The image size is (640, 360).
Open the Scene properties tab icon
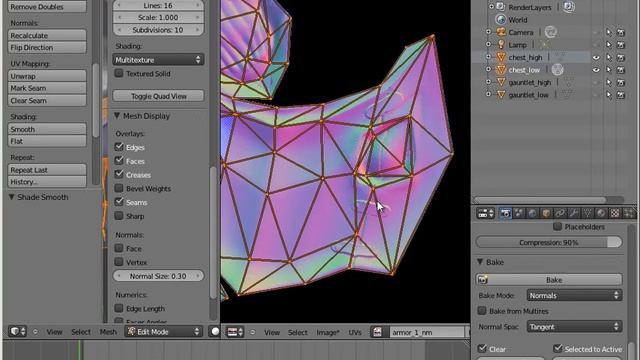(519, 213)
